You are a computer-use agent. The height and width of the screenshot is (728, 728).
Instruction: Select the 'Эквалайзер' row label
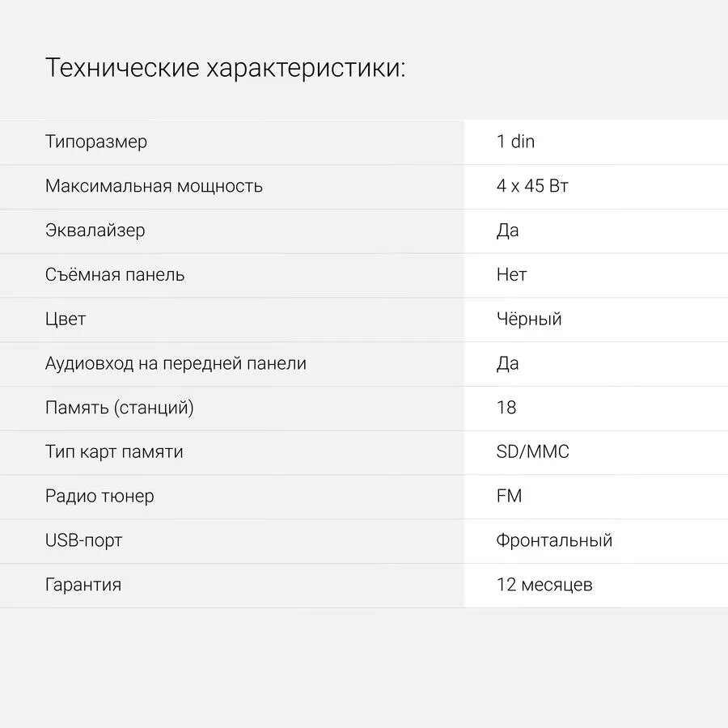pos(95,231)
